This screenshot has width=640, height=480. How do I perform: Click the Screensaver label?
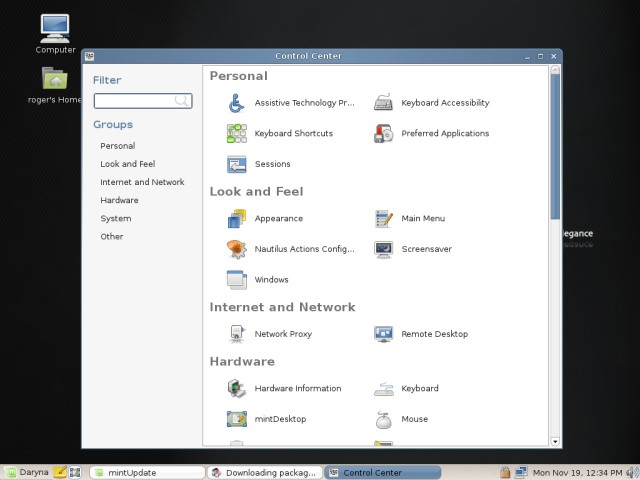click(427, 249)
